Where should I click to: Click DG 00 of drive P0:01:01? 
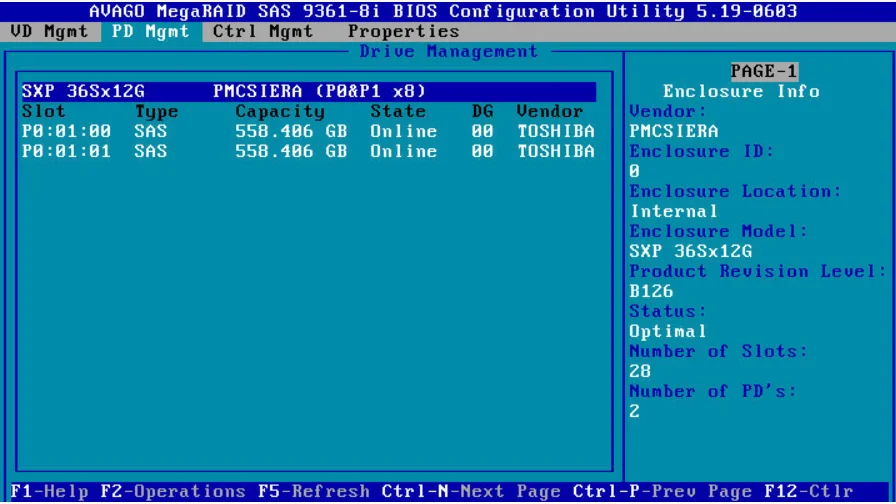(482, 151)
